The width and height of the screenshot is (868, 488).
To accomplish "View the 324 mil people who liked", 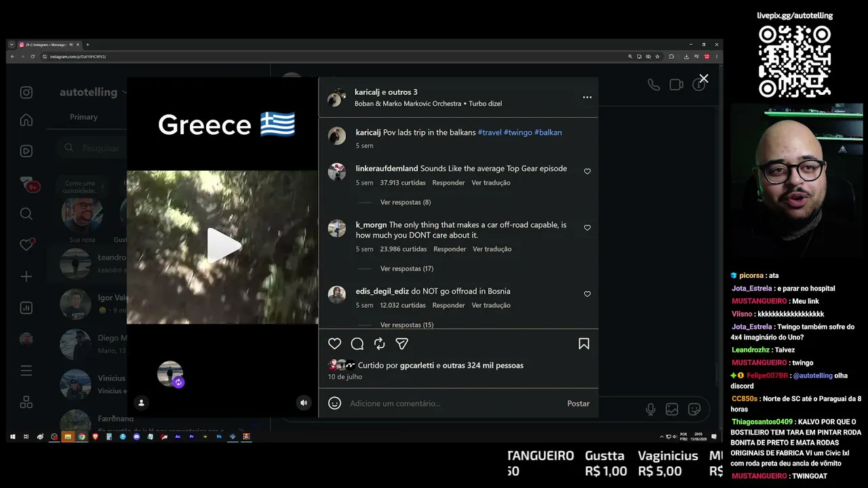I will click(483, 365).
